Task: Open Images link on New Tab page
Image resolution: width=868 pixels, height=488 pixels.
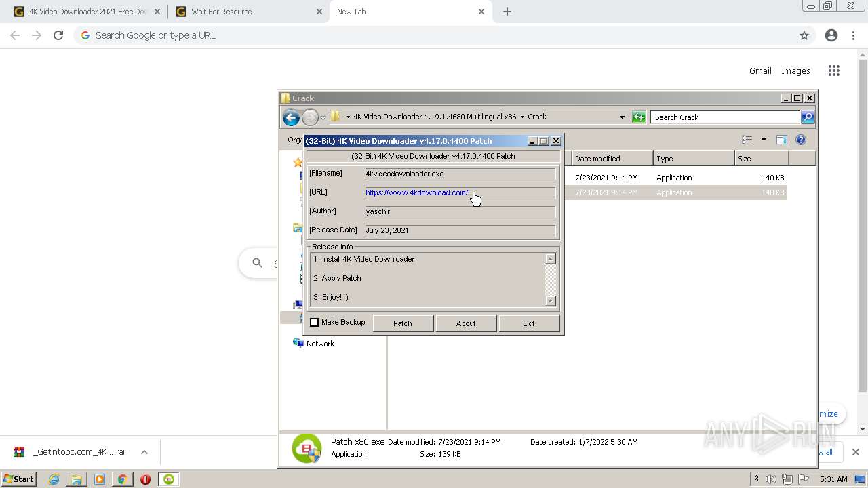Action: (795, 70)
